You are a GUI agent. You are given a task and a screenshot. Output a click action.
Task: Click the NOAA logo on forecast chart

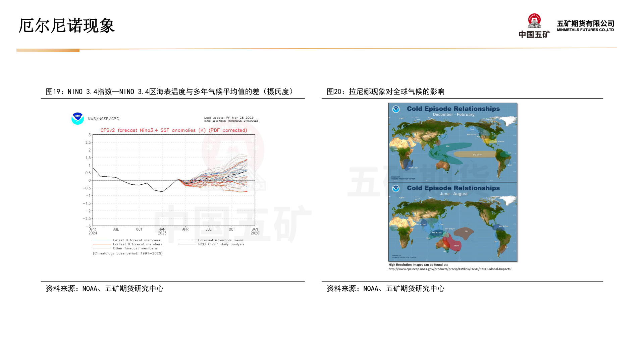pos(77,119)
